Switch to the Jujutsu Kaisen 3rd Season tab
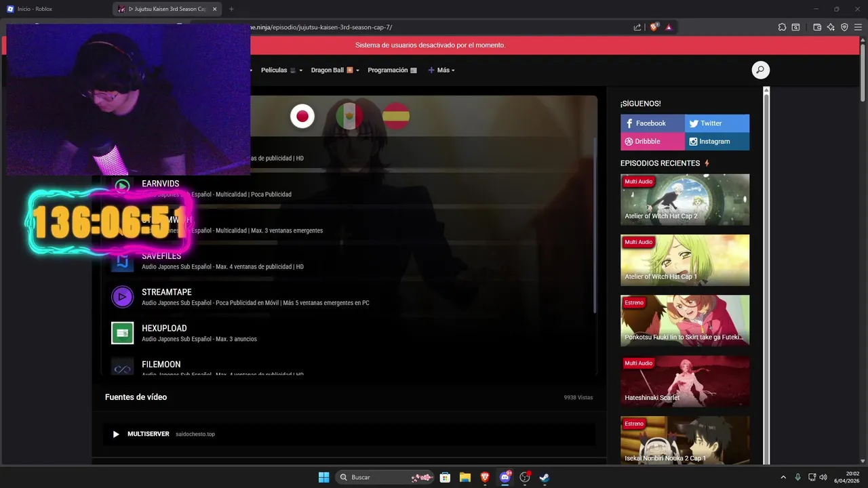This screenshot has height=488, width=868. coord(166,9)
